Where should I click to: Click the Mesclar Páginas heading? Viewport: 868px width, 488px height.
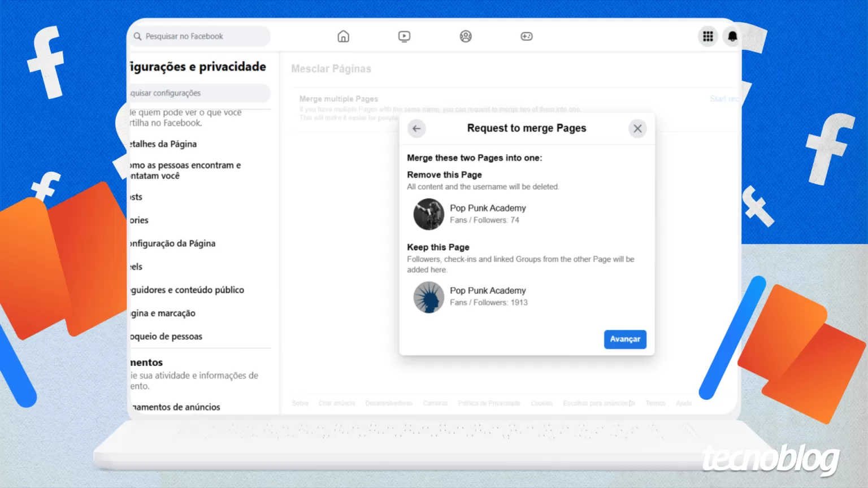(331, 69)
